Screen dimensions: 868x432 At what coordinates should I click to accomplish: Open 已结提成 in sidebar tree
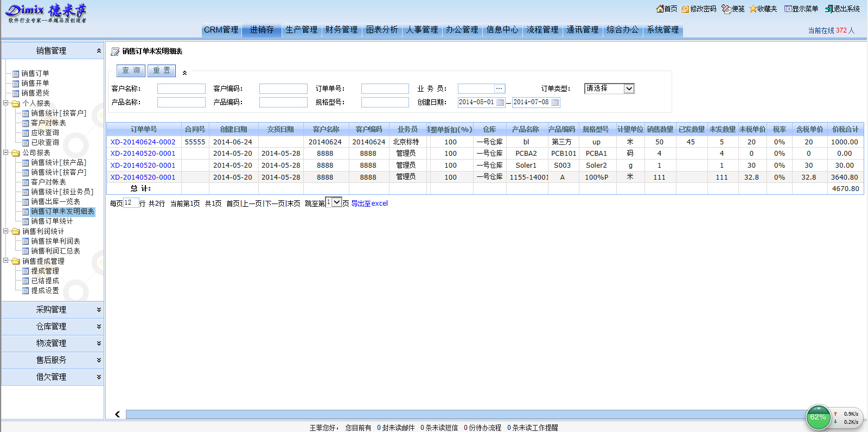(45, 281)
